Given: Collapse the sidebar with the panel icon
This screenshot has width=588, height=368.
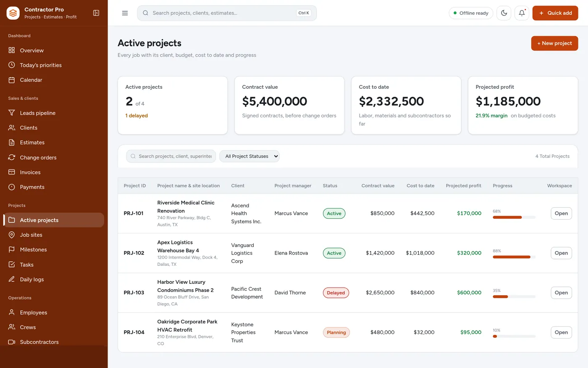Looking at the screenshot, I should click(96, 13).
